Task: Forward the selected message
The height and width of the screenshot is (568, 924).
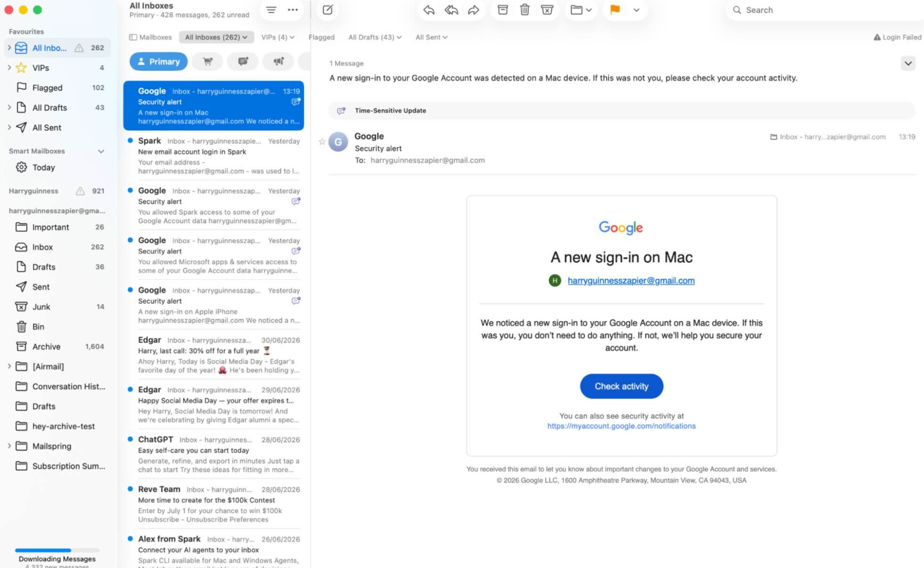Action: pos(474,10)
